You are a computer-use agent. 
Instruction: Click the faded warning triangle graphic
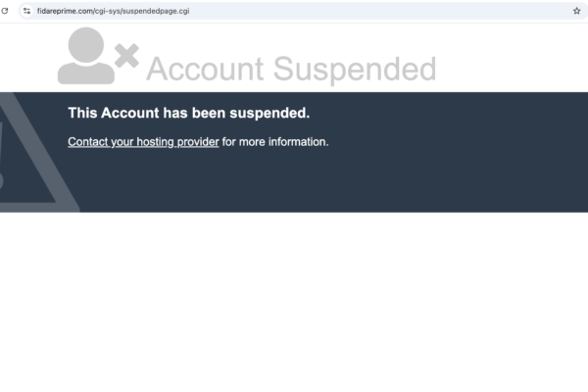click(29, 162)
